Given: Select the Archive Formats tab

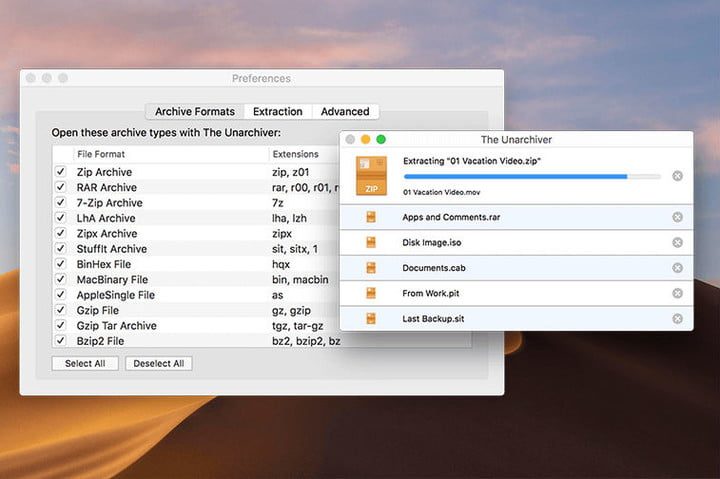Looking at the screenshot, I should 195,112.
